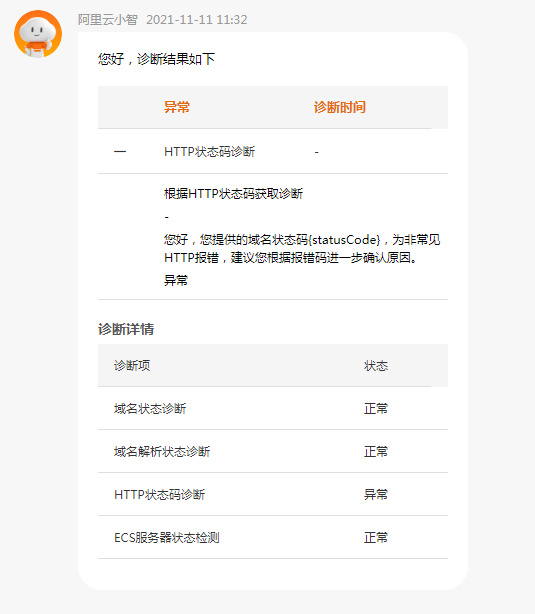Click the statusCode error explanation paragraph
This screenshot has width=535, height=614.
pyautogui.click(x=302, y=249)
